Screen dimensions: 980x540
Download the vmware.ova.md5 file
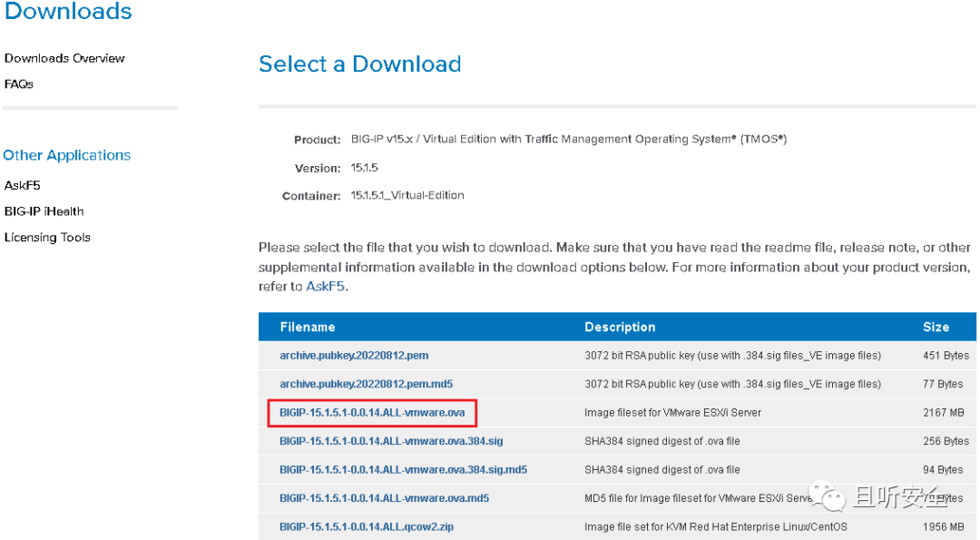(x=385, y=498)
